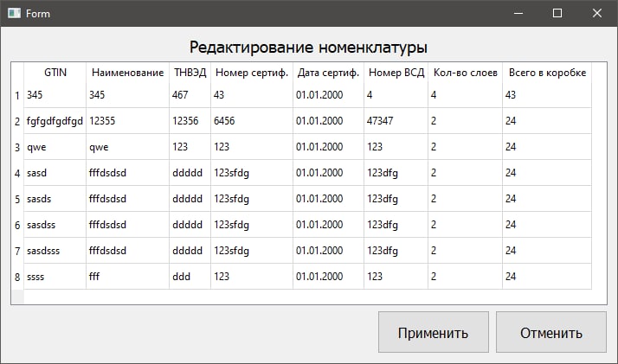This screenshot has height=364, width=618.
Task: Select row header number 5
Action: point(17,199)
